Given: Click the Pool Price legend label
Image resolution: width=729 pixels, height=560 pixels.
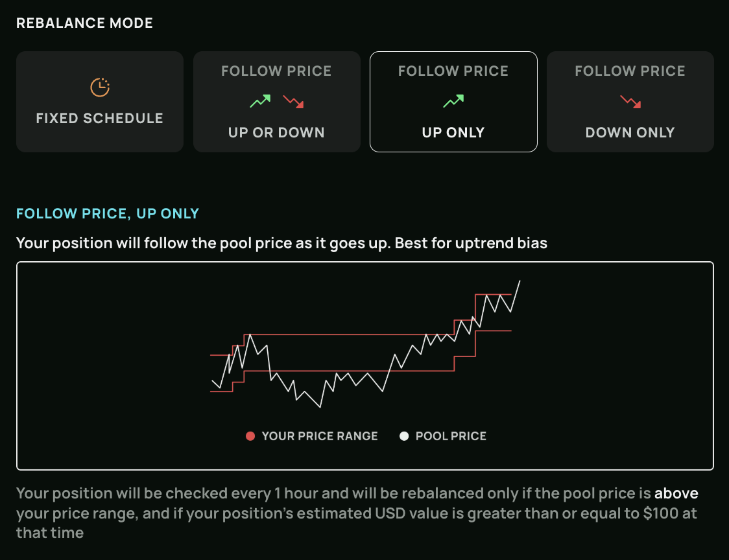Looking at the screenshot, I should point(451,436).
